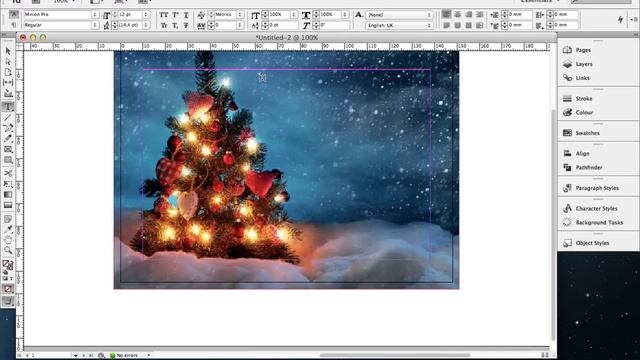Select the Pencil tool
The image size is (640, 360).
[8, 139]
